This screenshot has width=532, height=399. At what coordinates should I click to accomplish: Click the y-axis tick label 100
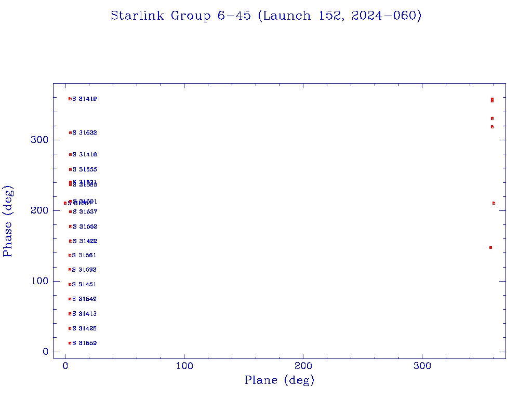(x=39, y=281)
